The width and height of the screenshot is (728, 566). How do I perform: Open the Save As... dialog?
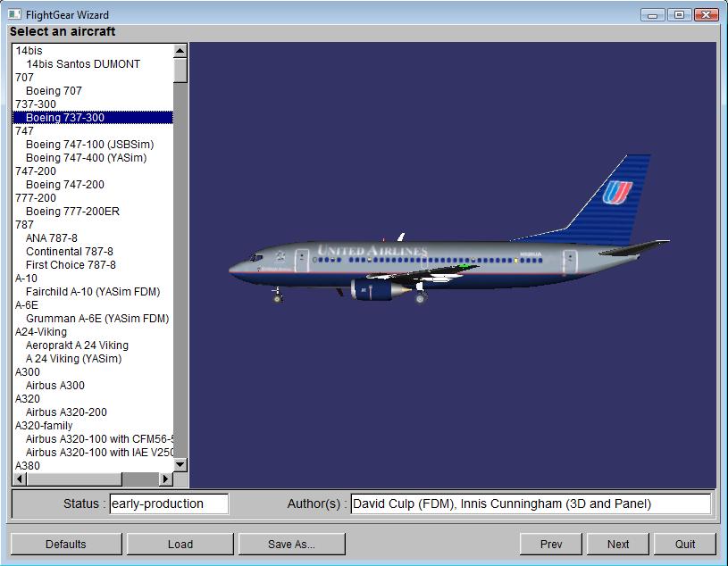tap(291, 544)
